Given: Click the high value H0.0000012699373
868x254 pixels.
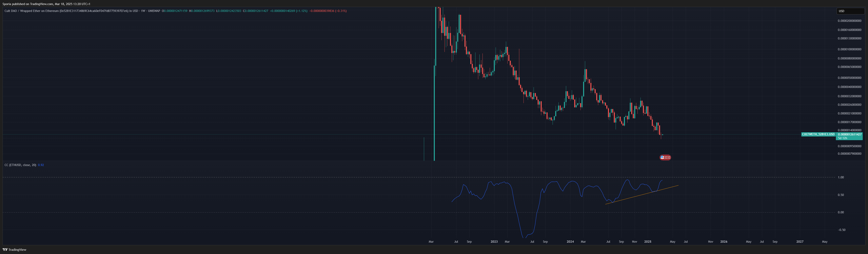Looking at the screenshot, I should (201, 11).
